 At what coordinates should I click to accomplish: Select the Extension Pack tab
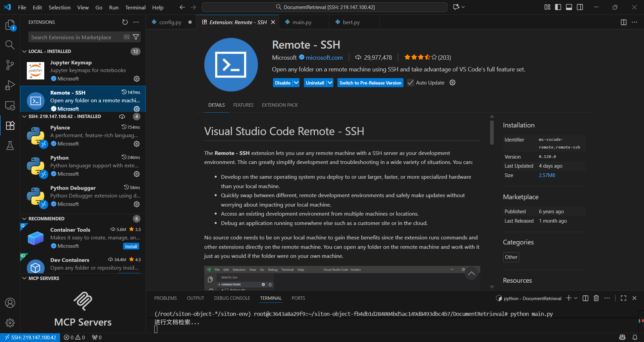(x=280, y=105)
